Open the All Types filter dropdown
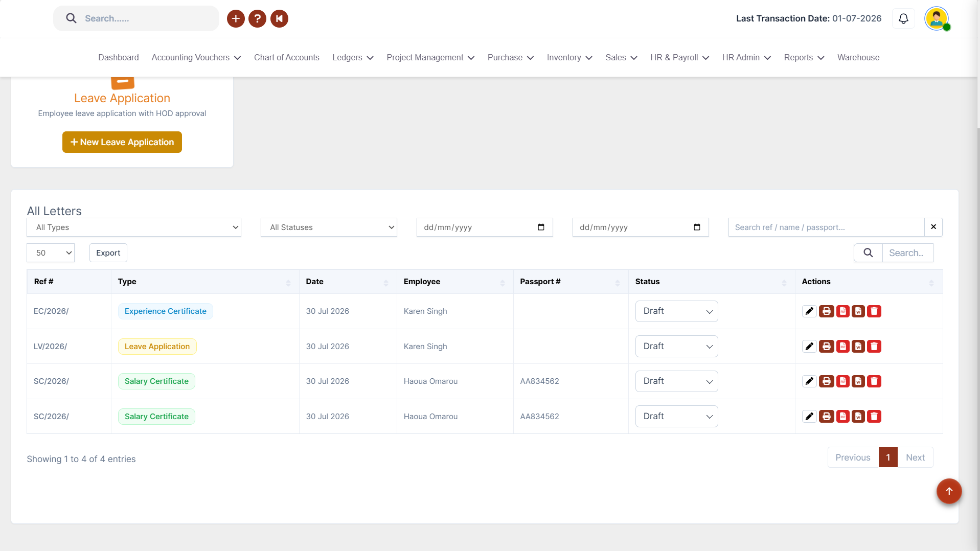 pyautogui.click(x=134, y=227)
